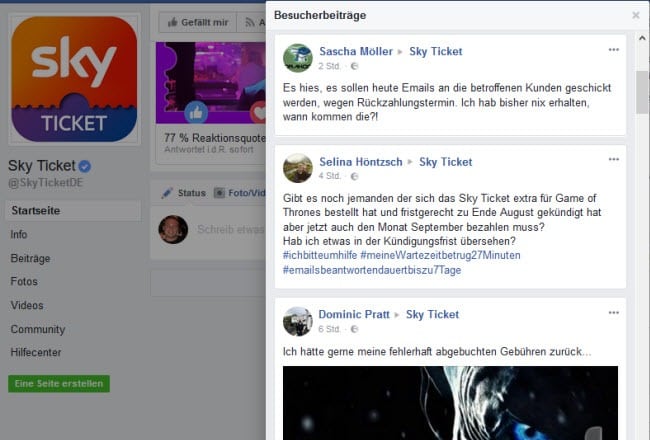Screen dimensions: 650x440
Task: Click the Sky Ticket logo profile picture
Action: (x=74, y=79)
